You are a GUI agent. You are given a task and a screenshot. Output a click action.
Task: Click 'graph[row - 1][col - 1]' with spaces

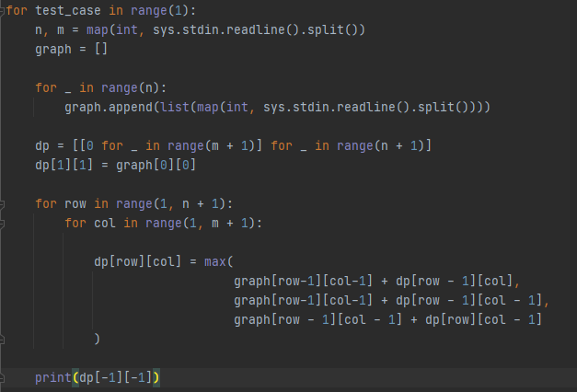(x=317, y=319)
